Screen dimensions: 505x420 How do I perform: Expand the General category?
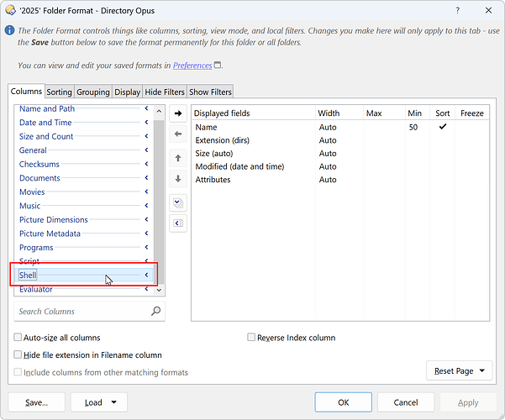point(146,150)
